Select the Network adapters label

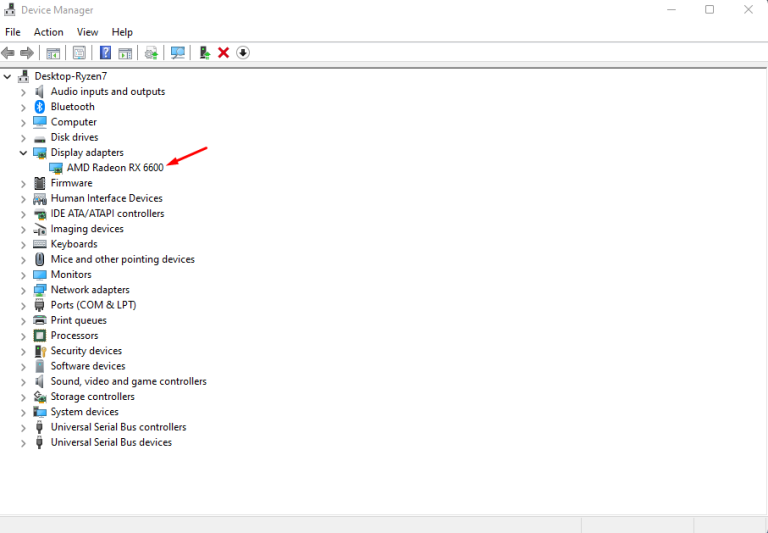90,290
